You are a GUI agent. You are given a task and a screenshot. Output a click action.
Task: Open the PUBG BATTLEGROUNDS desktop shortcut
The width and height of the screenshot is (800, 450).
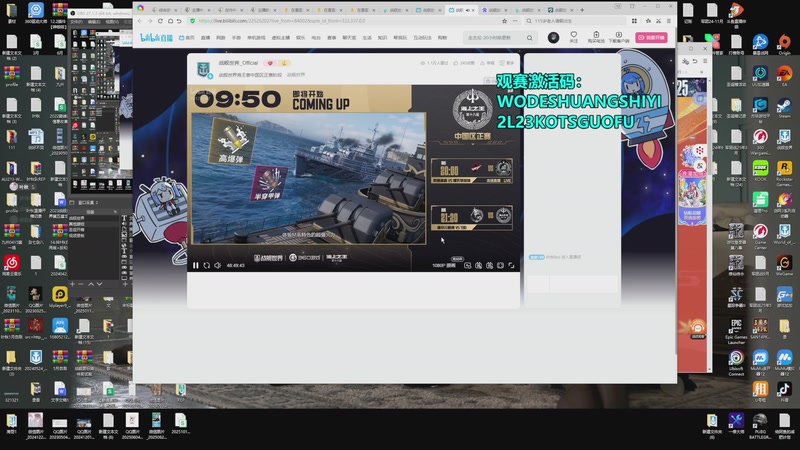[760, 427]
